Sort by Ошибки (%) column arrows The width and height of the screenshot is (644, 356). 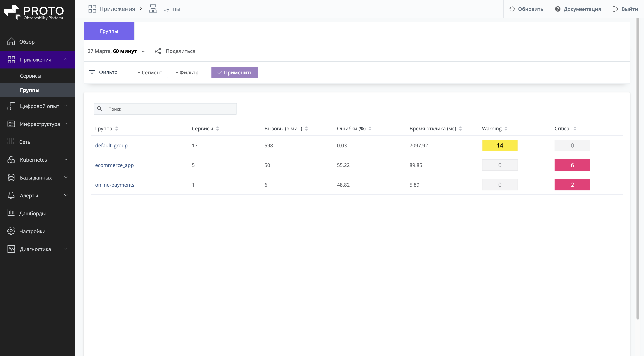(370, 128)
